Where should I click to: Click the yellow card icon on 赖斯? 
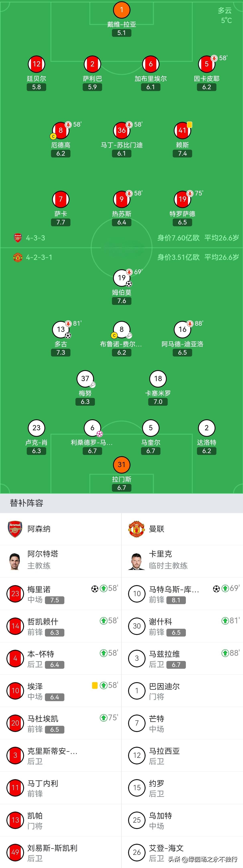pos(189,124)
